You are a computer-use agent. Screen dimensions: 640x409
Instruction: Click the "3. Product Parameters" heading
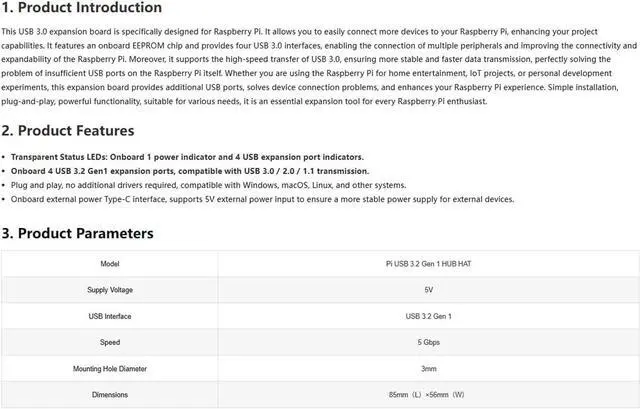point(77,234)
